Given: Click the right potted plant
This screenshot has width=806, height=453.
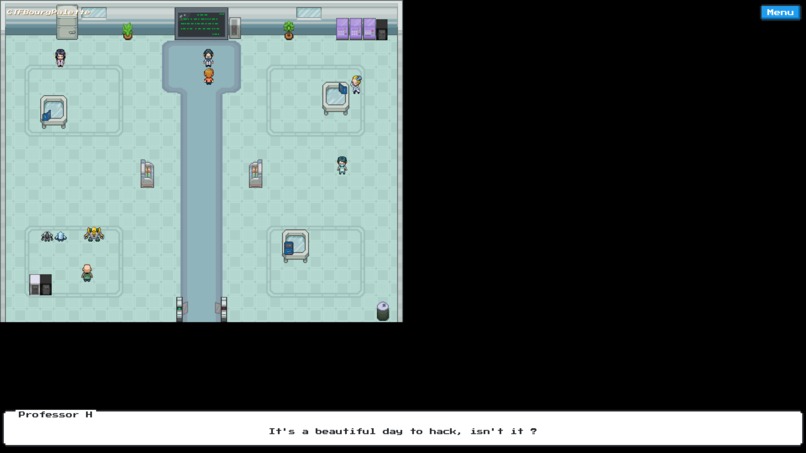Looking at the screenshot, I should tap(289, 31).
